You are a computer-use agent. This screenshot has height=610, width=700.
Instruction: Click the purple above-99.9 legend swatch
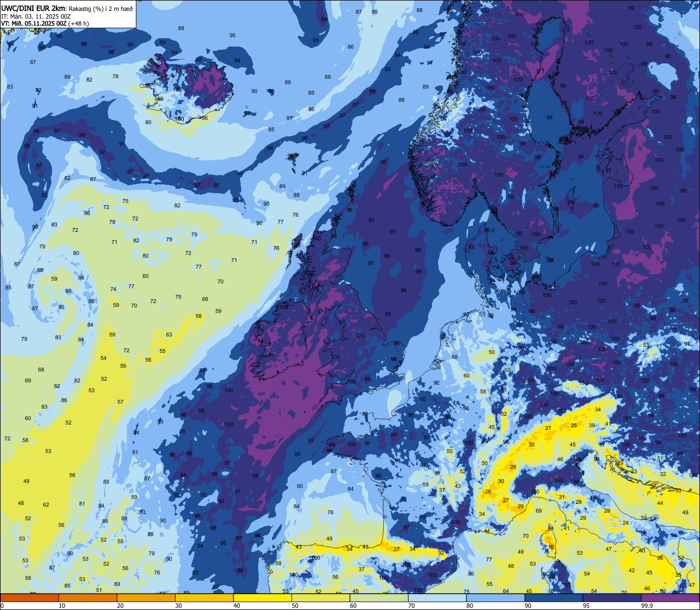point(670,597)
